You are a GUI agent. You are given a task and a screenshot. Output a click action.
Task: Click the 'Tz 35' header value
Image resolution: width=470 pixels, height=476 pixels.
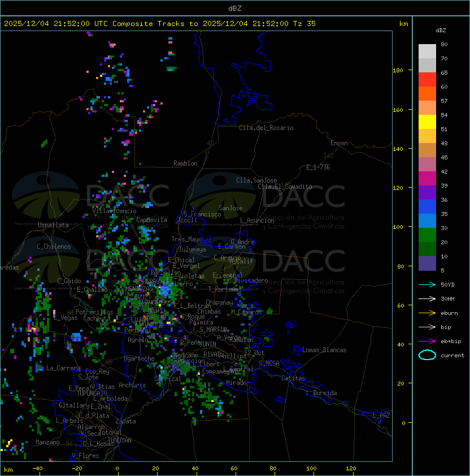(x=304, y=24)
